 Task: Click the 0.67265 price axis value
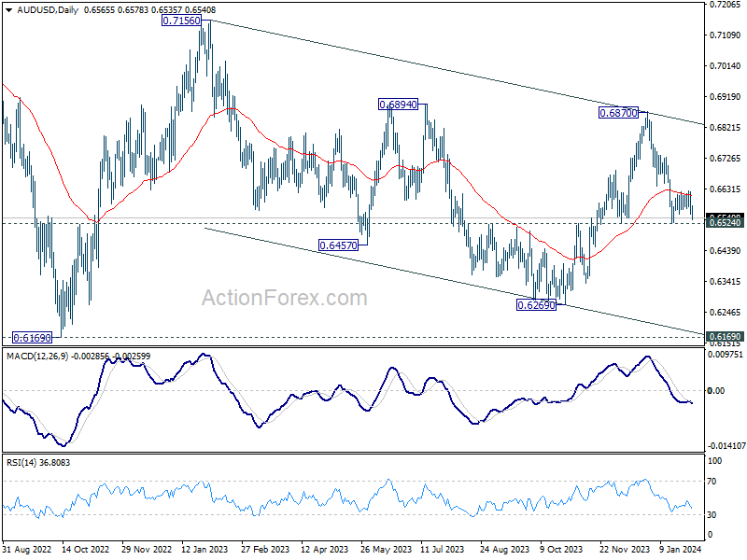725,158
